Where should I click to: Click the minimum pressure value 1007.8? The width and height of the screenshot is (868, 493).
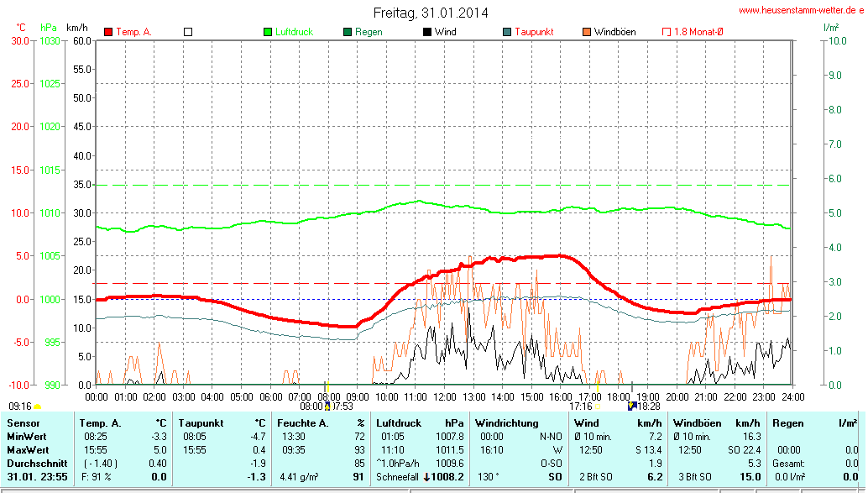[449, 437]
